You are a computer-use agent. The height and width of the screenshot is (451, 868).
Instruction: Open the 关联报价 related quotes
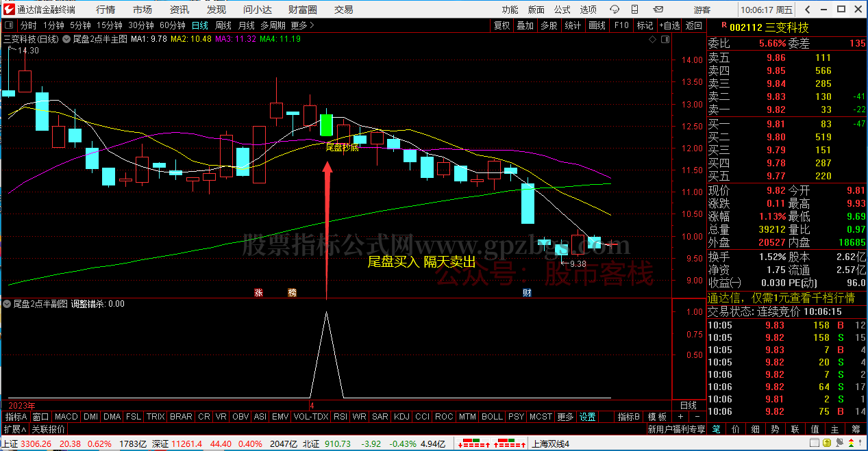point(48,429)
